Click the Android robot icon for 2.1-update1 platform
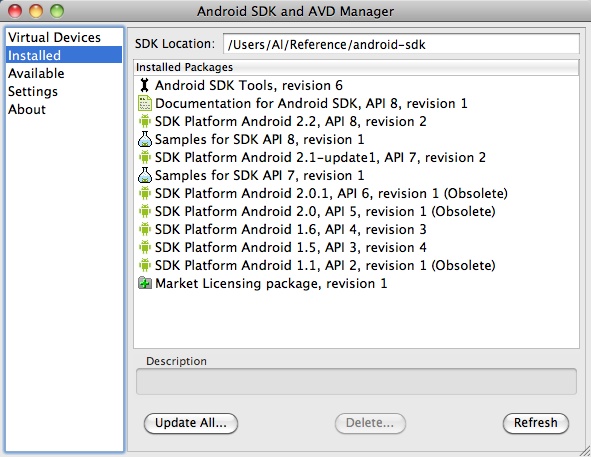The height and width of the screenshot is (457, 591). [x=145, y=157]
